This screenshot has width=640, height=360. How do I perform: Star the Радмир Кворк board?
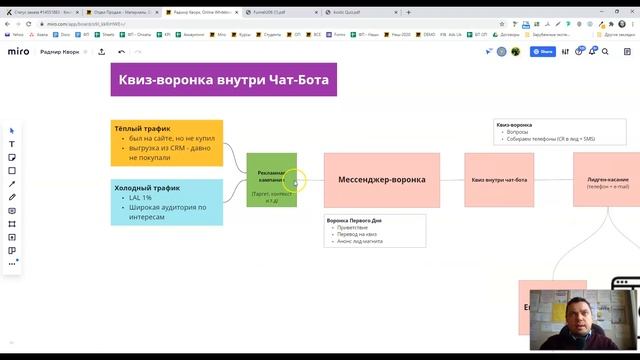86,52
